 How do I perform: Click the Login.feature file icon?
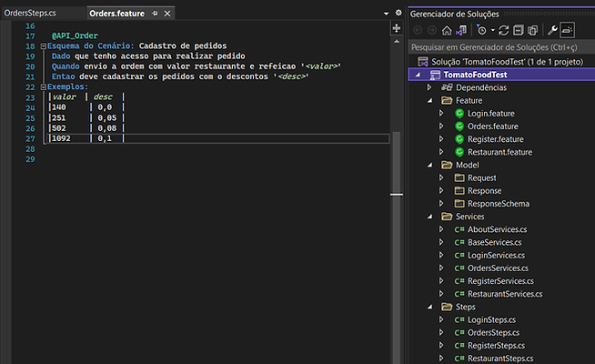click(x=459, y=114)
